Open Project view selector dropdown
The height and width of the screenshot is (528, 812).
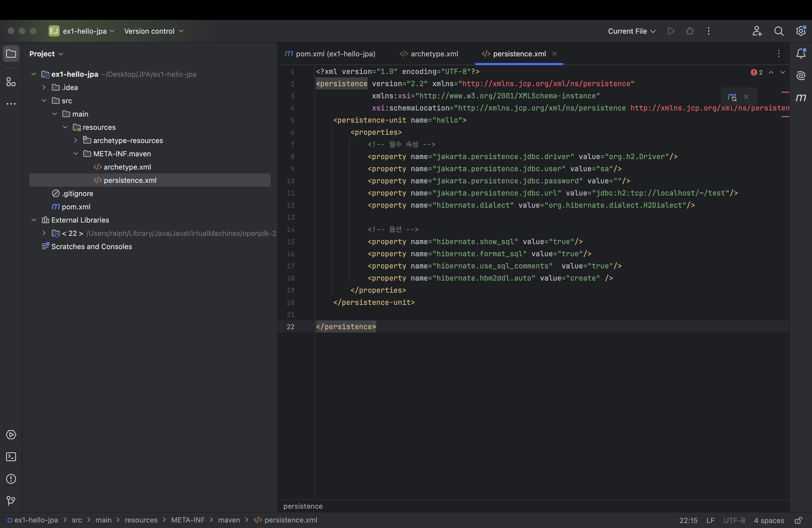click(46, 54)
